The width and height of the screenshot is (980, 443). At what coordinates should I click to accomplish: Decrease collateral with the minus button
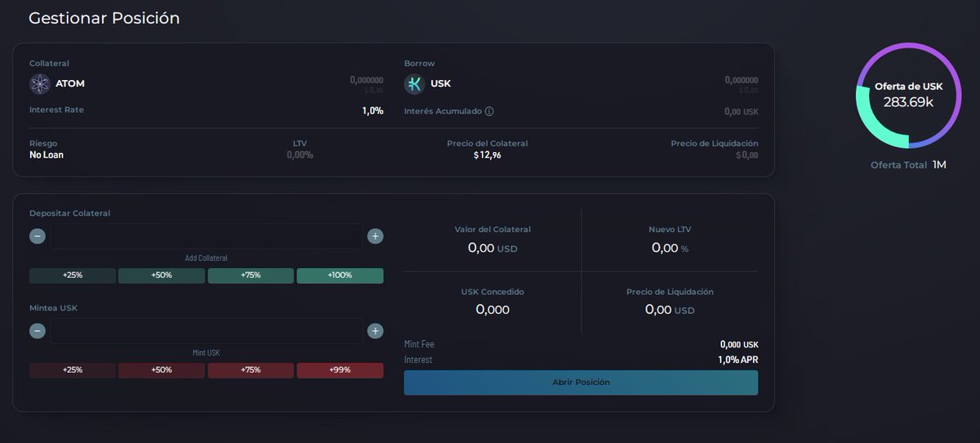click(x=38, y=236)
